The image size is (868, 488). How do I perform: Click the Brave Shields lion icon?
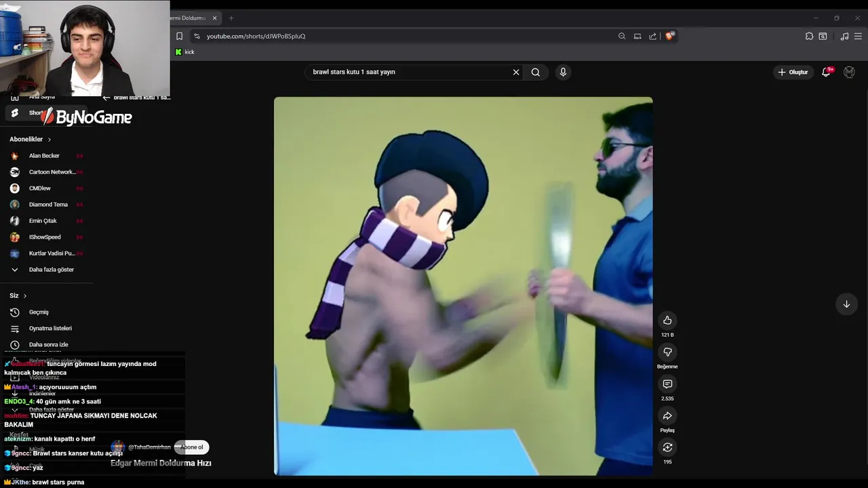669,36
